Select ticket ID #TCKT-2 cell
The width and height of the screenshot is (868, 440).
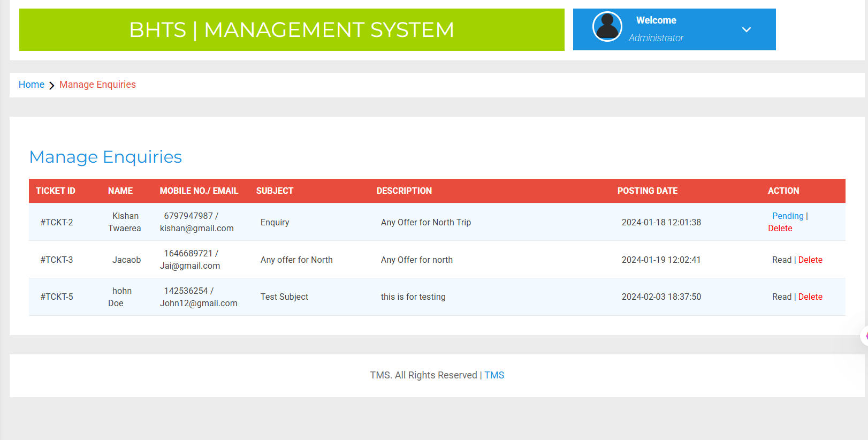57,222
